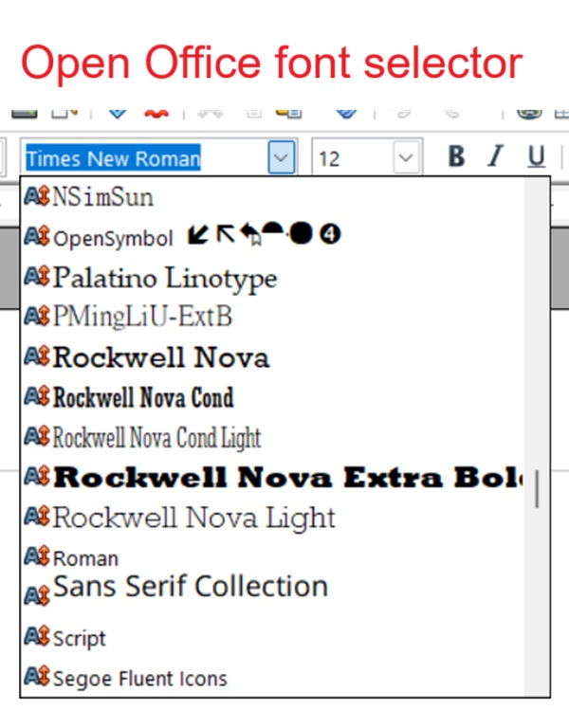
Task: Select the Roman font entry
Action: point(273,557)
